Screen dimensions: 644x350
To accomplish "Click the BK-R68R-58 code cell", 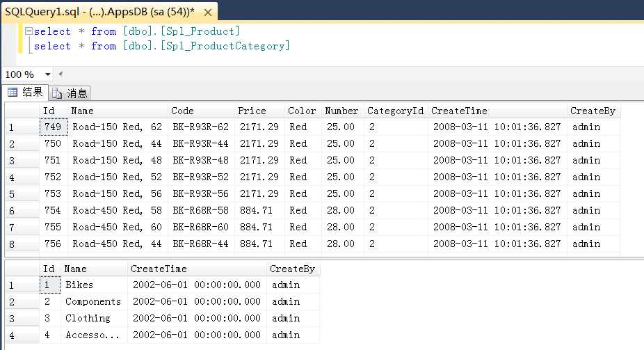I will (200, 210).
